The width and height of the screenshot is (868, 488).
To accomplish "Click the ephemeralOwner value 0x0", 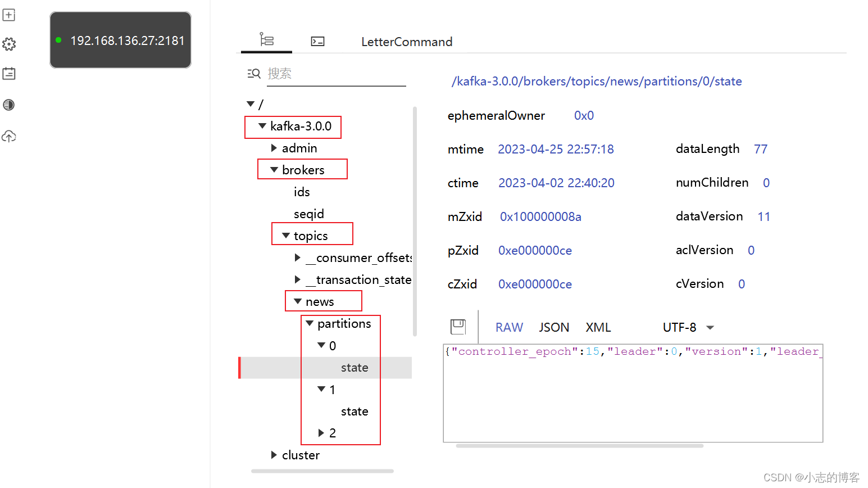I will [584, 116].
